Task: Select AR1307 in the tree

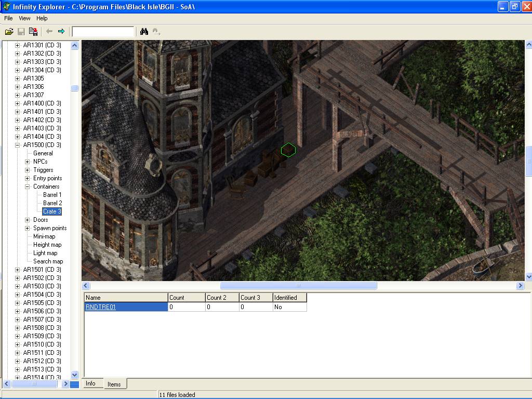Action: (33, 95)
